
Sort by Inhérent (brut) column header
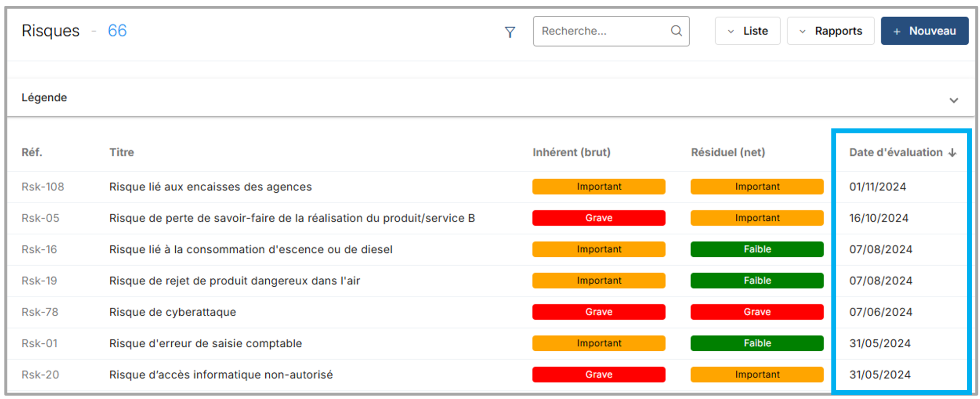(571, 153)
